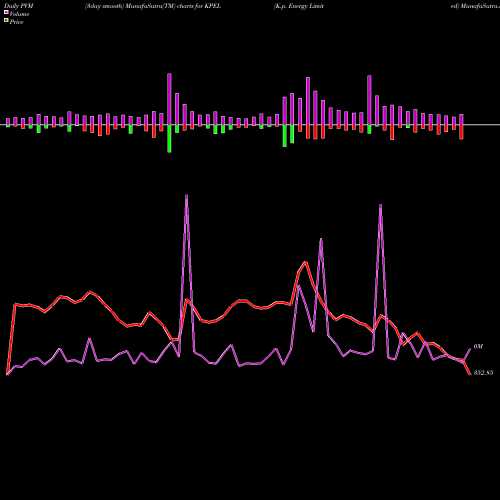Select the 'Price' legend label

pyautogui.click(x=16, y=22)
